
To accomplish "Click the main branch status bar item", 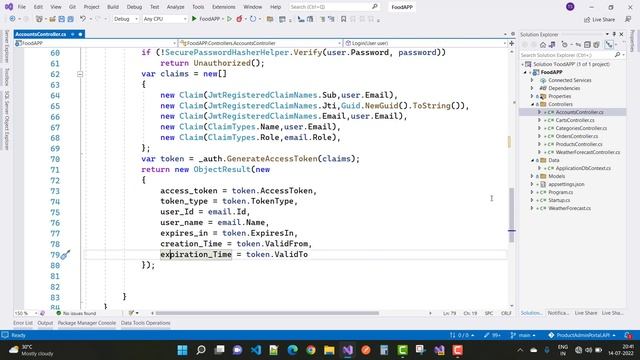I will pos(523,335).
